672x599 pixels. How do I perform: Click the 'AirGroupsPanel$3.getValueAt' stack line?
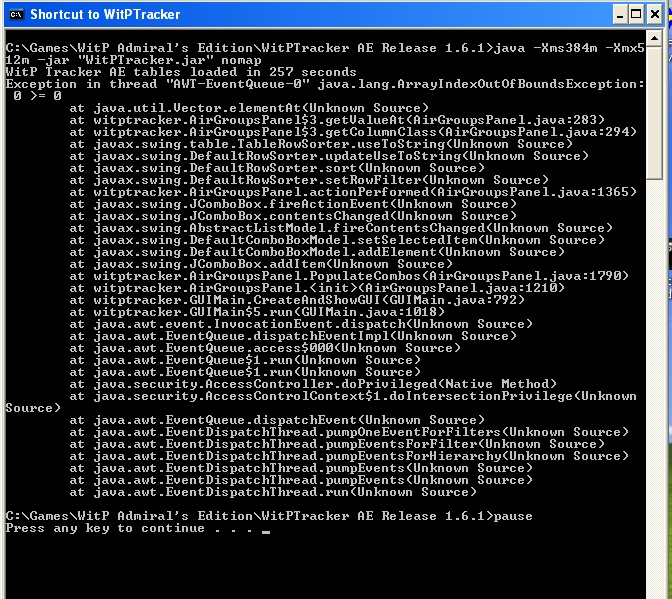[337, 120]
